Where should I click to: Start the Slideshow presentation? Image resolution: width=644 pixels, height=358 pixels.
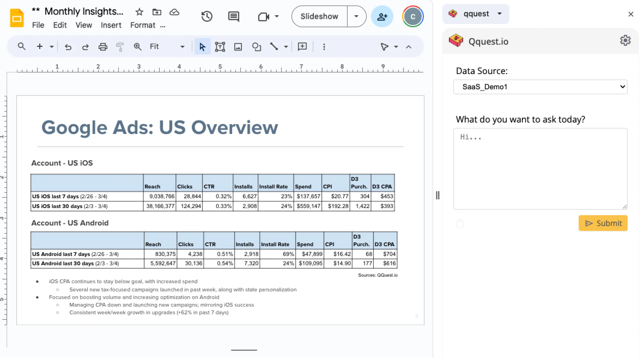click(x=319, y=16)
